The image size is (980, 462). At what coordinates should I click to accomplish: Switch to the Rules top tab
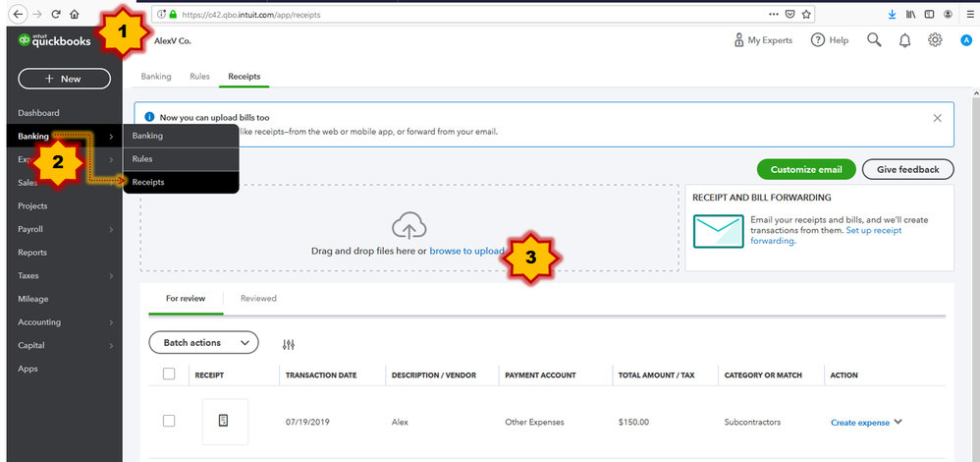pyautogui.click(x=199, y=77)
